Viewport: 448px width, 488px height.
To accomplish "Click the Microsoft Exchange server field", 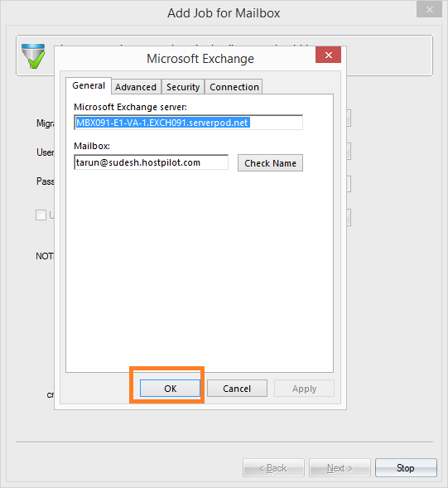I will click(189, 123).
